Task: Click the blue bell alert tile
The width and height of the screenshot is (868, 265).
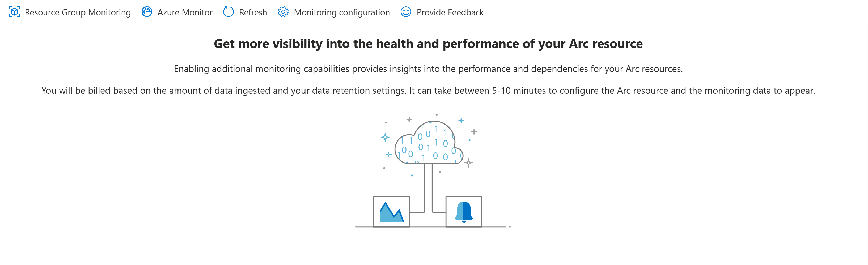Action: pyautogui.click(x=464, y=212)
